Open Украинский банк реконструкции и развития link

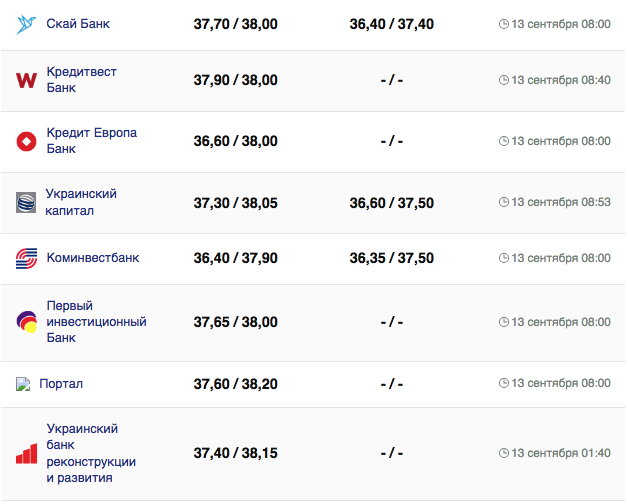[91, 453]
